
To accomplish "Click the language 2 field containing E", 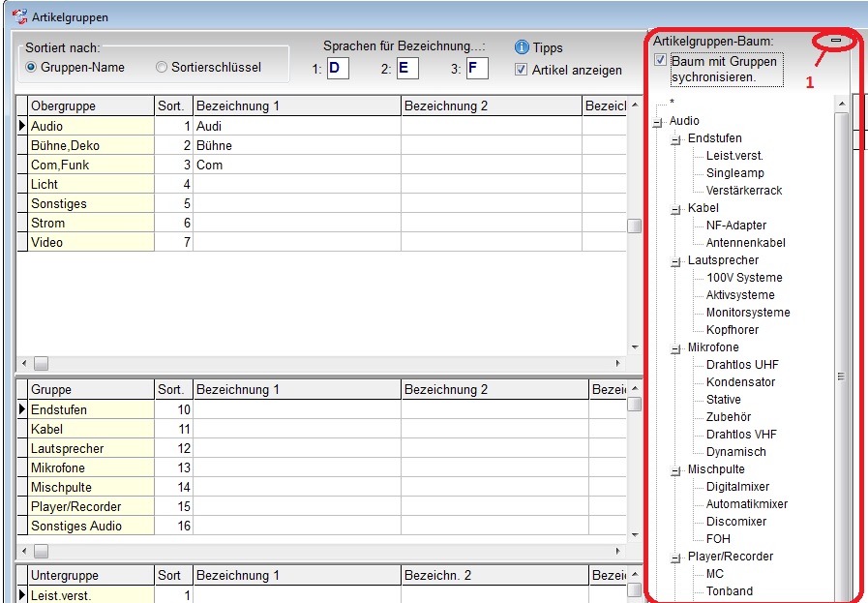I will tap(407, 69).
